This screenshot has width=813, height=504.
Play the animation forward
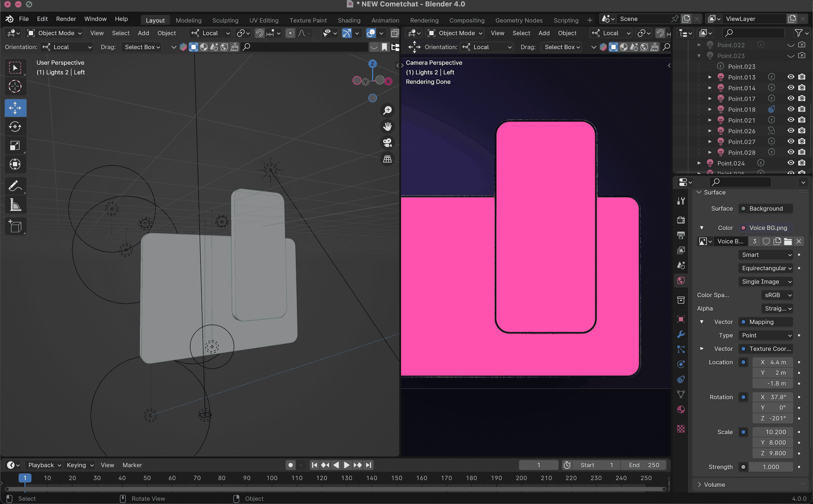tap(347, 465)
